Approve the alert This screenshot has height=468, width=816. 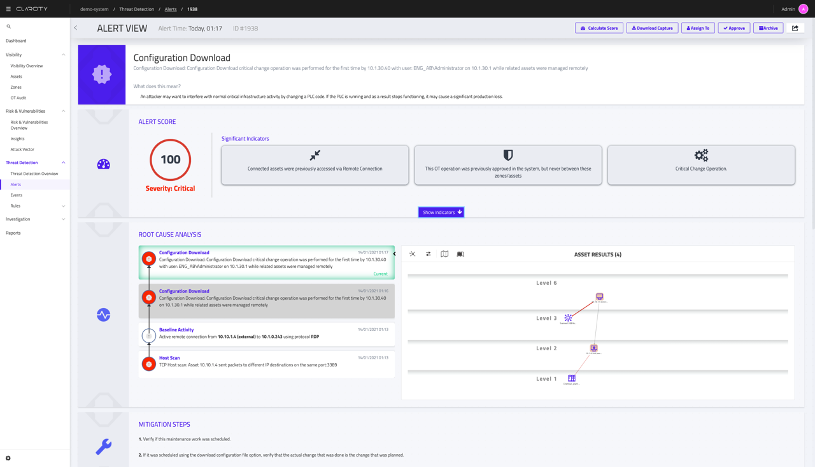pos(734,28)
